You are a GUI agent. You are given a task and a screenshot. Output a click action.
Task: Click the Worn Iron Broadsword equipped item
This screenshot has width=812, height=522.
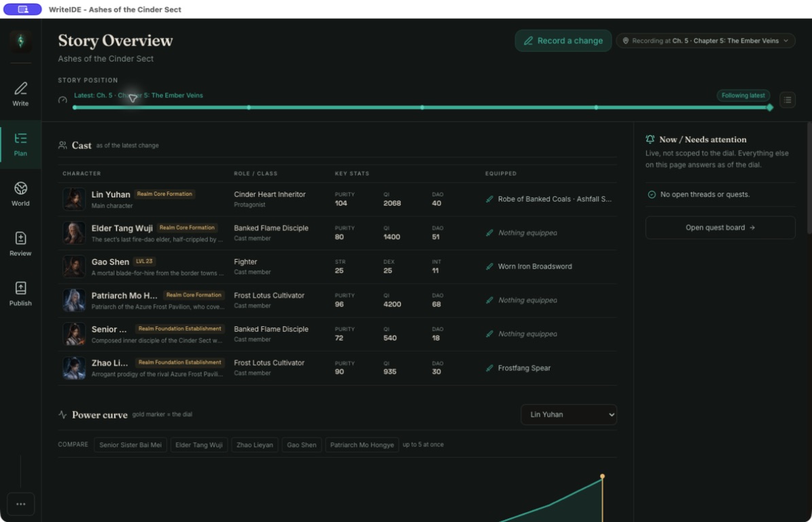tap(535, 266)
